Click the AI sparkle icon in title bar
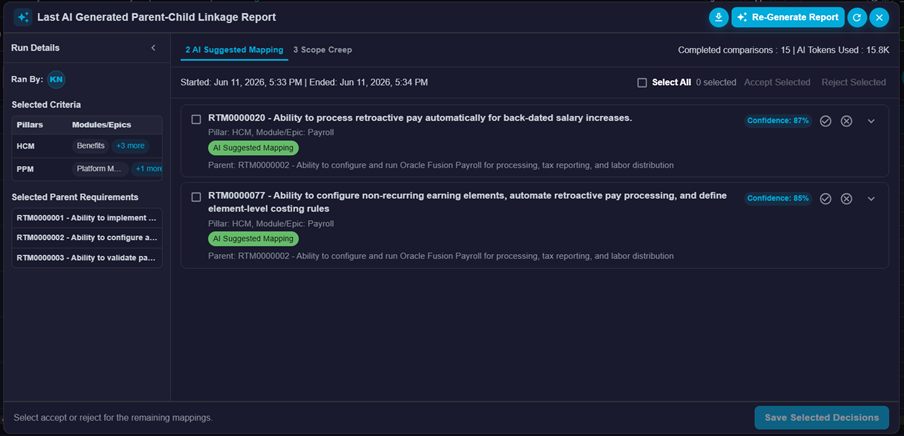Image resolution: width=904 pixels, height=436 pixels. (x=23, y=17)
